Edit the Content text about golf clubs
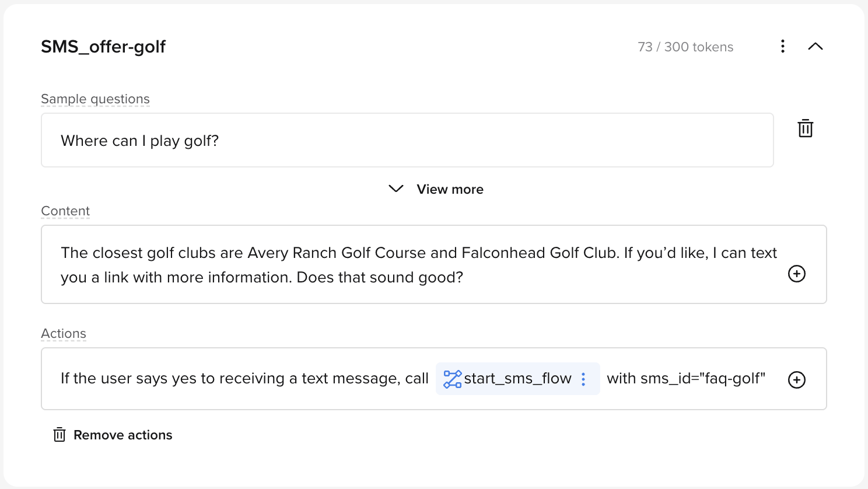868x489 pixels. pyautogui.click(x=434, y=264)
